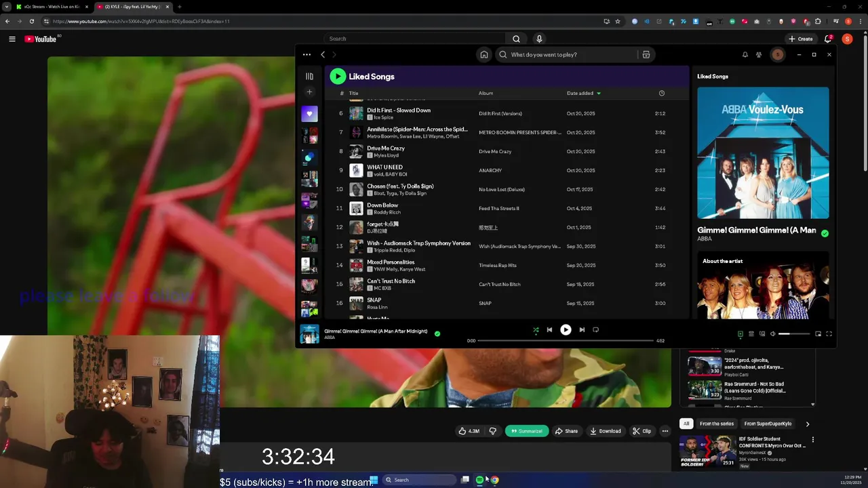Open the Spotify mini player
Viewport: 868px width, 488px height.
[818, 333]
